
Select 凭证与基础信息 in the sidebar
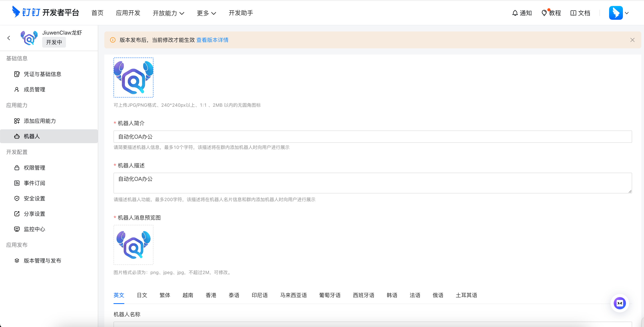coord(42,74)
